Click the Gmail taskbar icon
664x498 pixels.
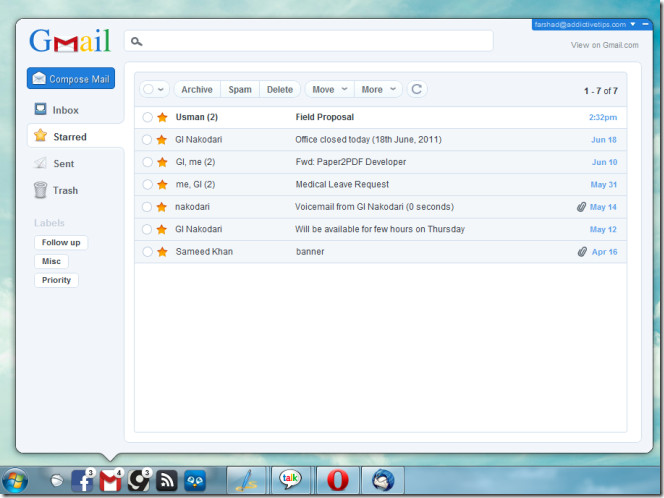click(x=111, y=481)
